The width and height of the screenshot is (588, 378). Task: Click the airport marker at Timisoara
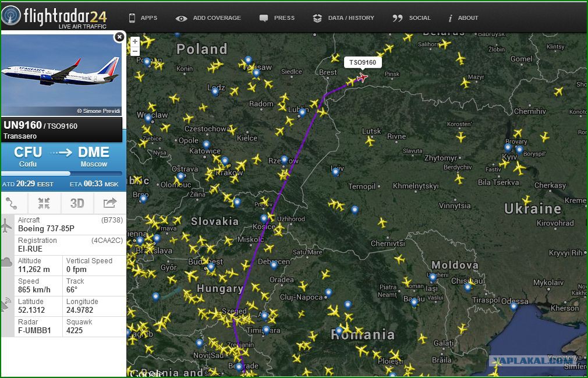click(x=266, y=330)
